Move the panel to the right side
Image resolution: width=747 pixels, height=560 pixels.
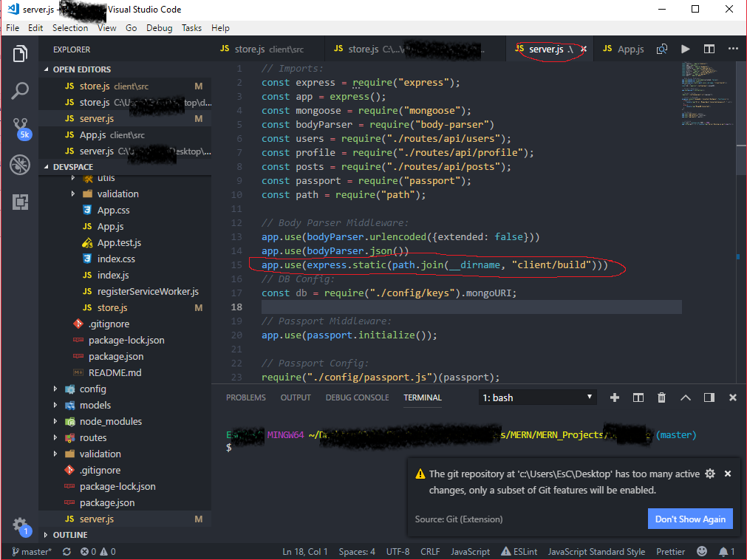pyautogui.click(x=709, y=397)
